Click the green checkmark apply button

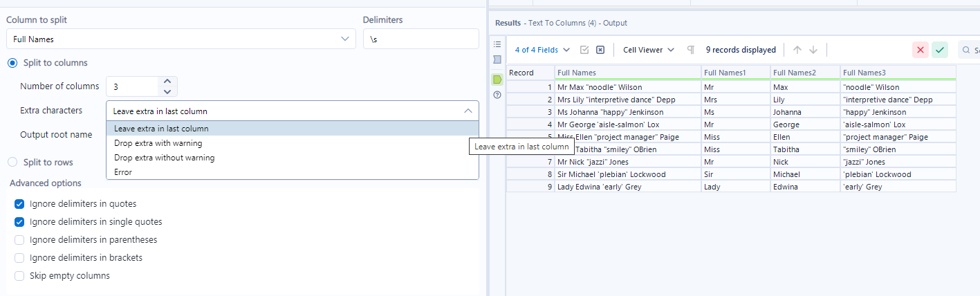click(x=940, y=50)
